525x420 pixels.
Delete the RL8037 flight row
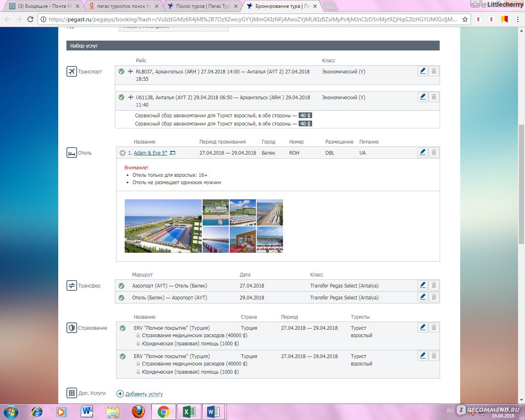[x=434, y=71]
